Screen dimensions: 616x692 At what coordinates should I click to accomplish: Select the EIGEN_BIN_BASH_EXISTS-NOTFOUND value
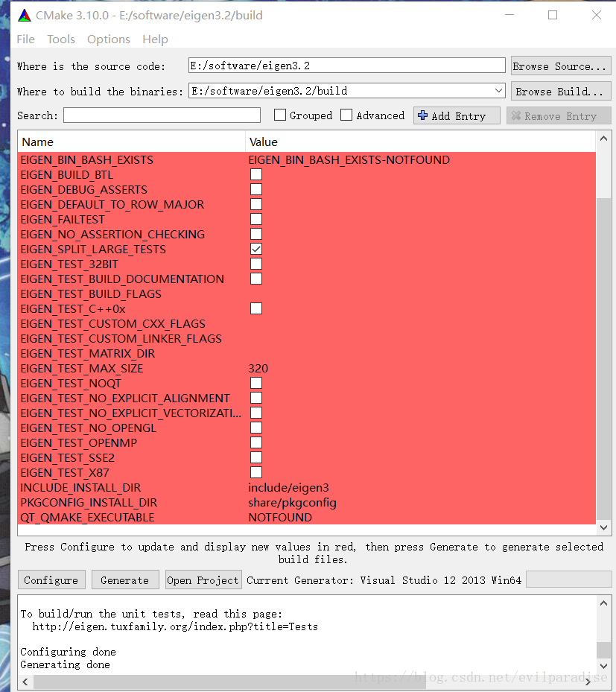349,159
